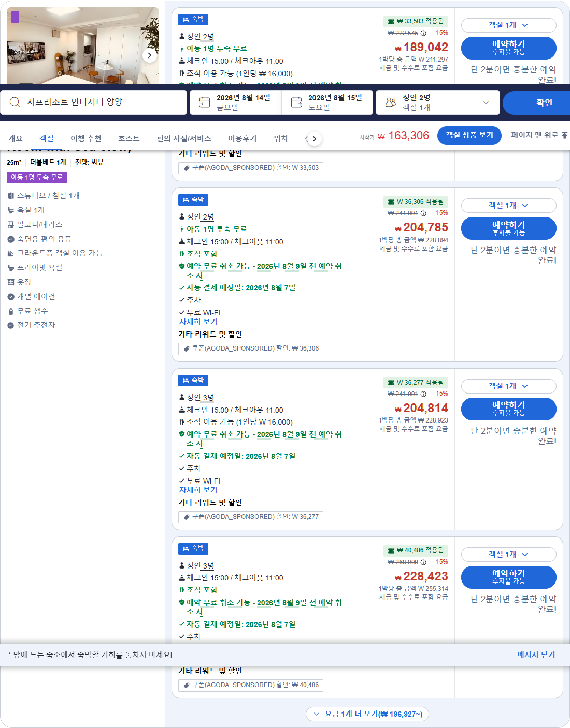Viewport: 570px width, 728px height.
Task: Click the purple badge on room photo
Action: click(x=15, y=17)
